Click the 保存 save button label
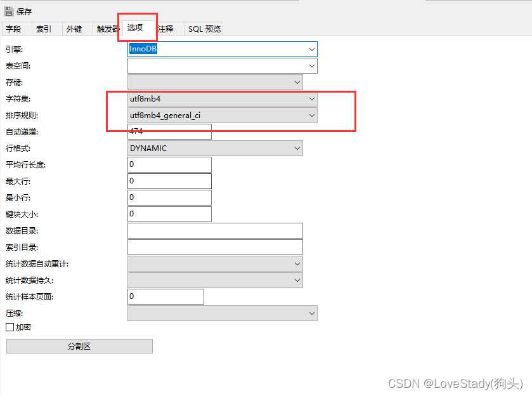The image size is (532, 396). coord(23,12)
